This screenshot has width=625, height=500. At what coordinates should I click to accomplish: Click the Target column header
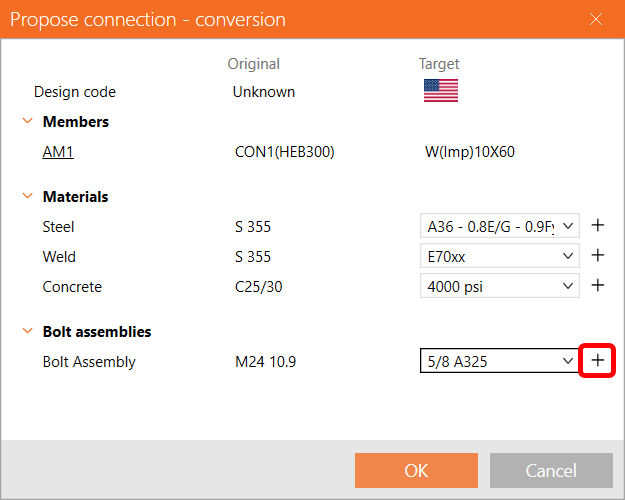click(438, 64)
